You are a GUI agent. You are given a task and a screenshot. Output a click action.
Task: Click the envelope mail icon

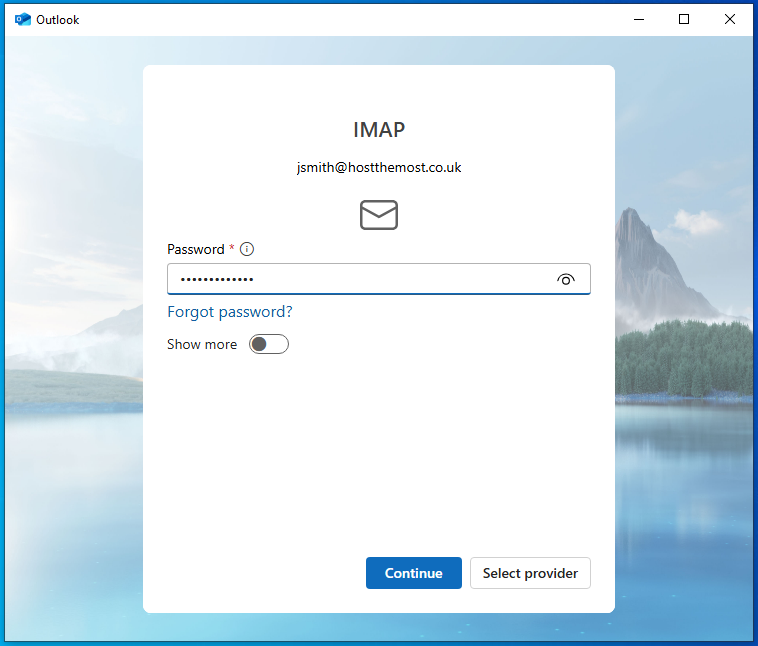coord(379,215)
